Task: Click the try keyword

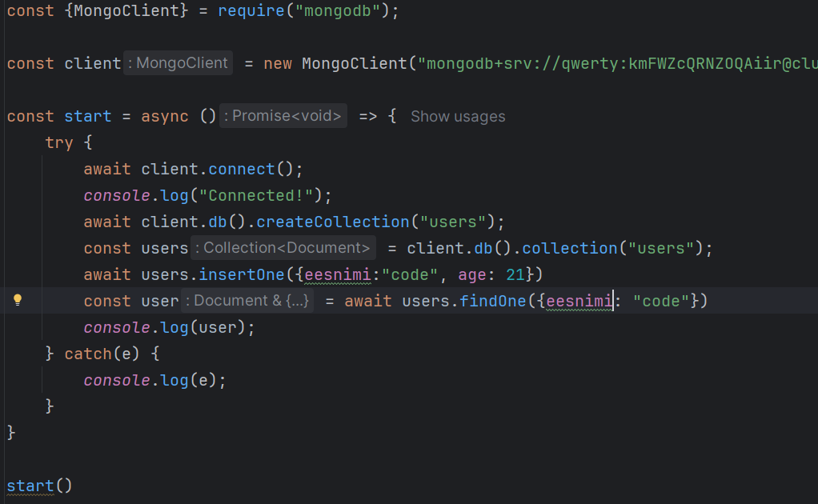Action: coord(59,142)
